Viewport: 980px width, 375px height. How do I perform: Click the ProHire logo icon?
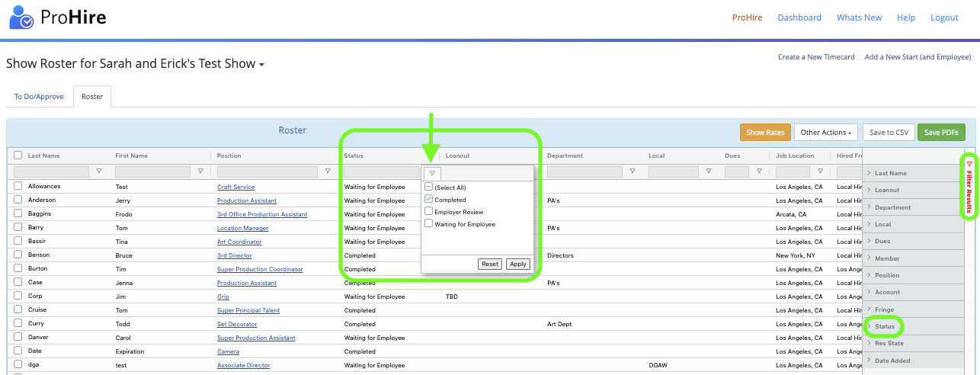click(x=21, y=17)
